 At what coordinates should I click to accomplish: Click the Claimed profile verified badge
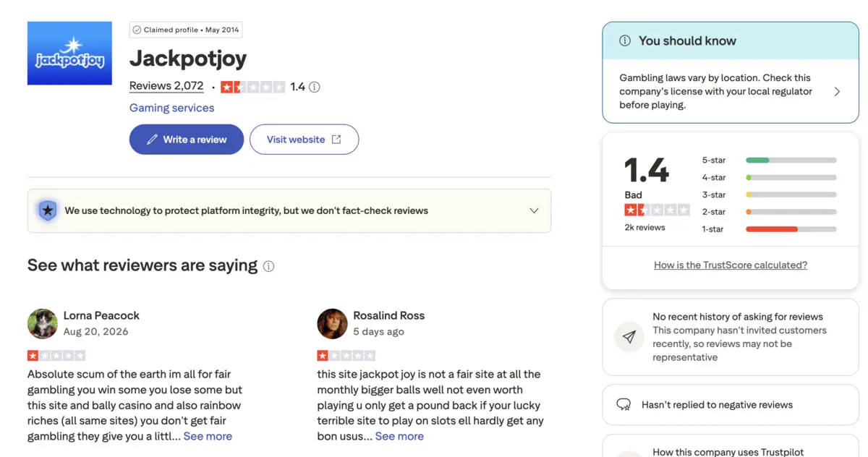(x=186, y=30)
